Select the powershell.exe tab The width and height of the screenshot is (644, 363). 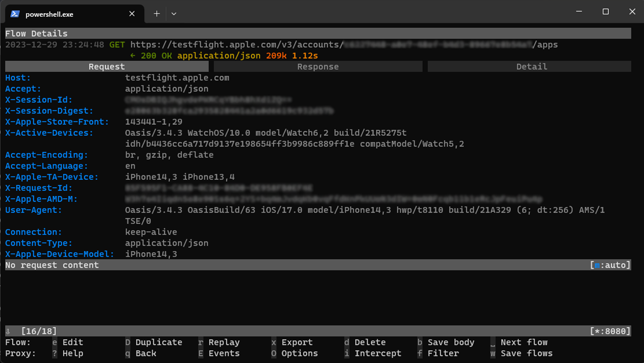coord(74,14)
